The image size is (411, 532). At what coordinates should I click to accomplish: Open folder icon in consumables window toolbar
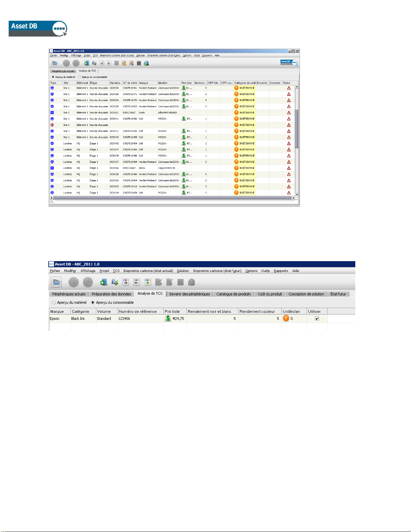coord(56,282)
